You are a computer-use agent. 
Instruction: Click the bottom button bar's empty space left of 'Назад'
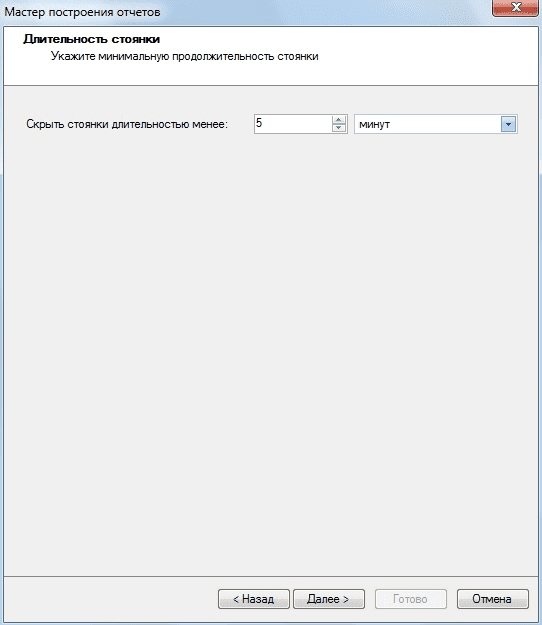(111, 599)
